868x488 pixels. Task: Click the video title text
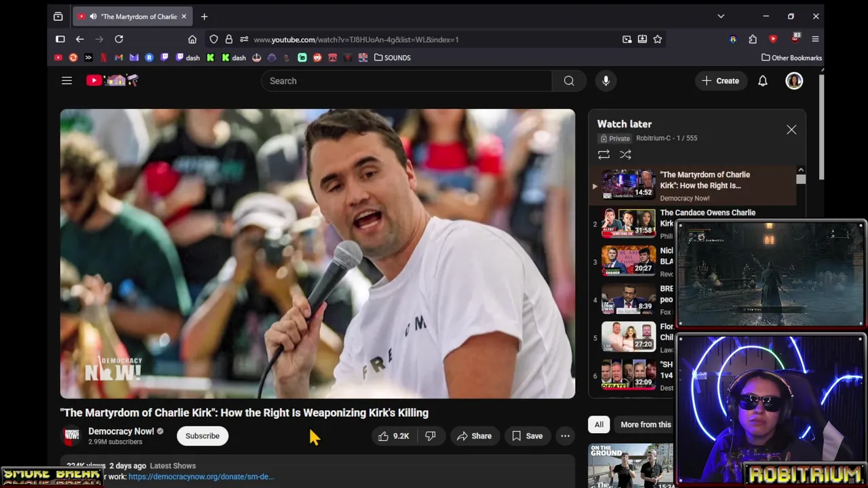[x=244, y=413]
